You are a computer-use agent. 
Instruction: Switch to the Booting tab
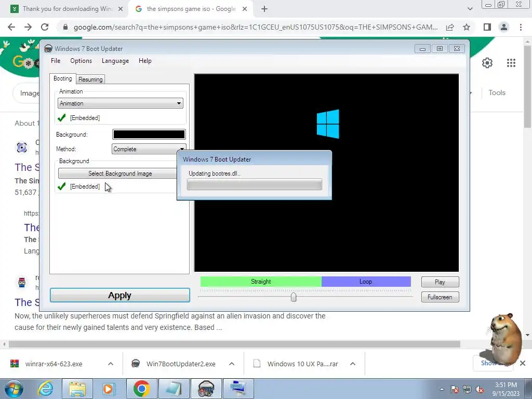tap(63, 78)
